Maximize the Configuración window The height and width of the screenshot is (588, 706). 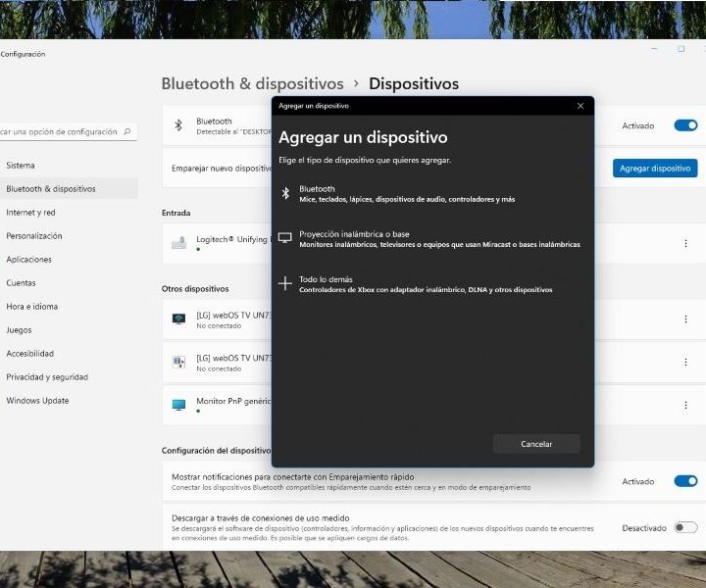pyautogui.click(x=681, y=49)
